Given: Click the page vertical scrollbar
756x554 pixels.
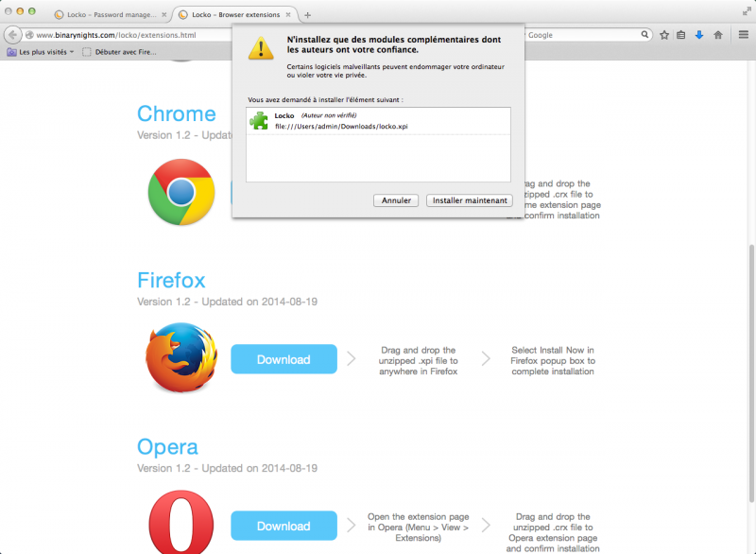Looking at the screenshot, I should pyautogui.click(x=751, y=373).
